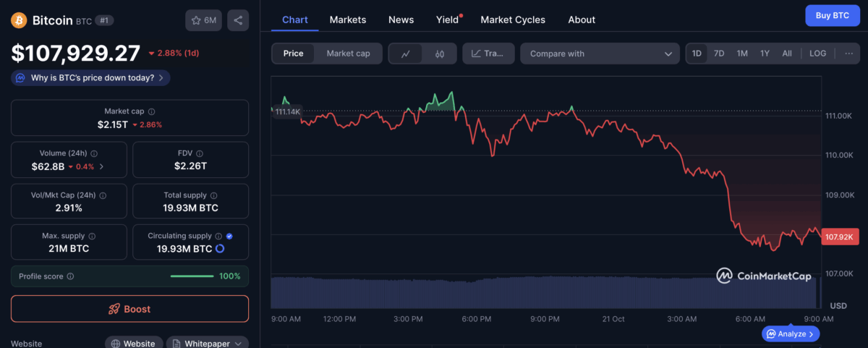Go to the Market Cycles tab

(x=513, y=20)
